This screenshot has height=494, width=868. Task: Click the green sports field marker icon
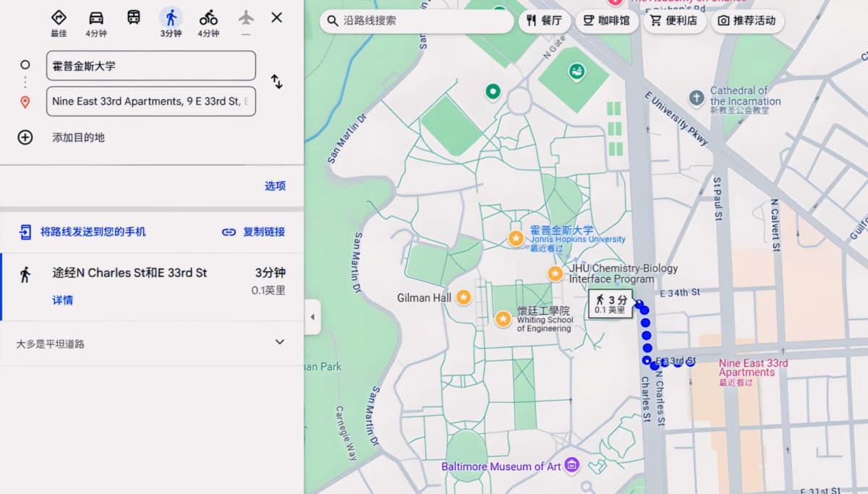coord(576,72)
